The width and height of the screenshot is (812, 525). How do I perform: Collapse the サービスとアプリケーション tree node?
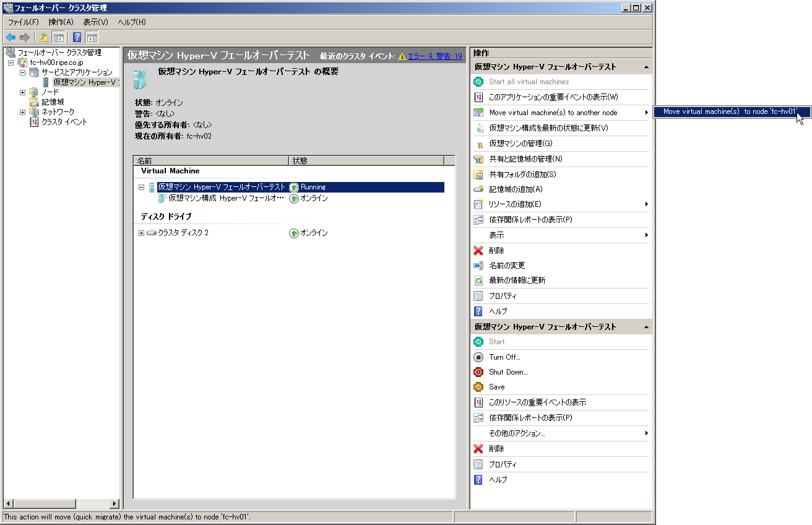click(22, 72)
